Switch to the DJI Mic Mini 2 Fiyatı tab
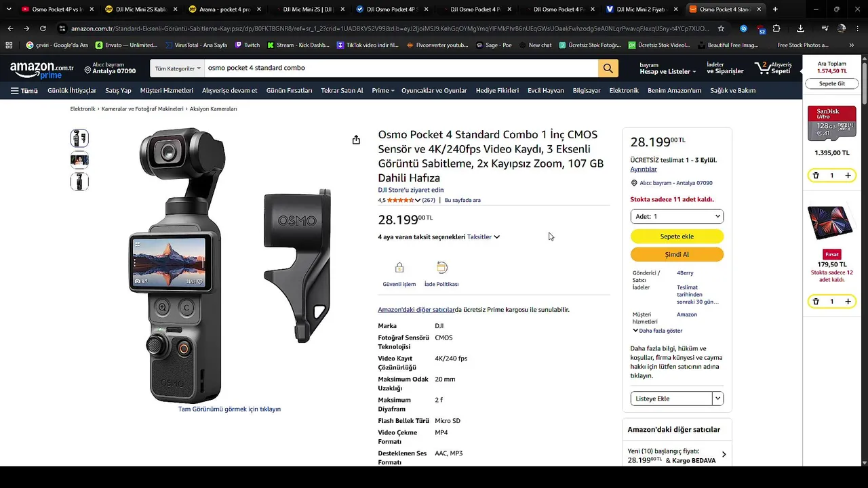868x488 pixels. point(643,9)
